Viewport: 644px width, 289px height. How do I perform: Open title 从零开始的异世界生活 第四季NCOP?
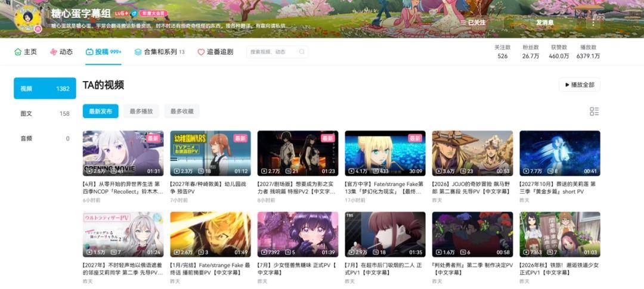pos(123,188)
